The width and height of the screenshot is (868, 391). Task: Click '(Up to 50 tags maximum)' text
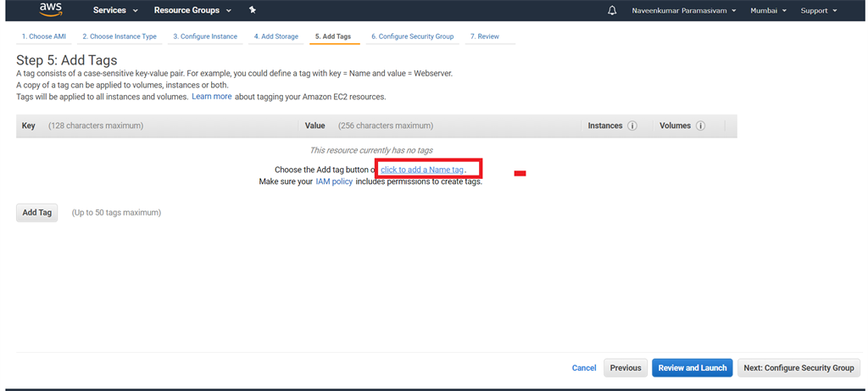pos(116,213)
